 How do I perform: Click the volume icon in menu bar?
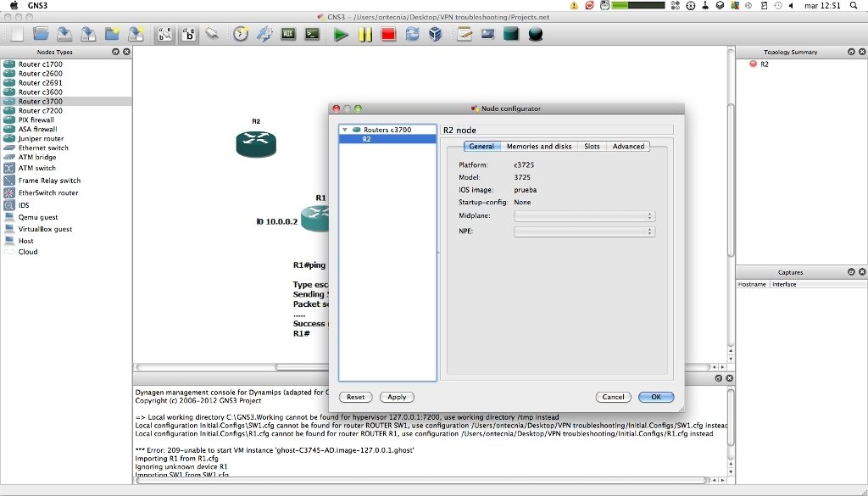tap(792, 6)
